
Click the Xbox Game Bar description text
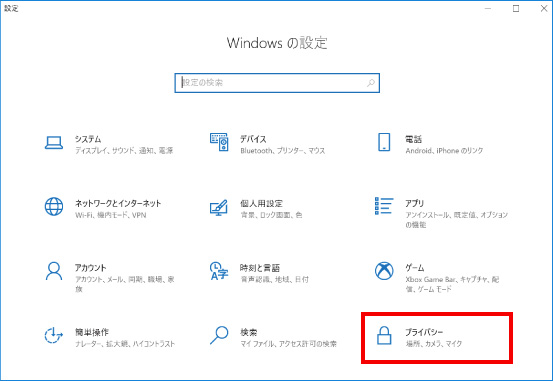coord(452,284)
